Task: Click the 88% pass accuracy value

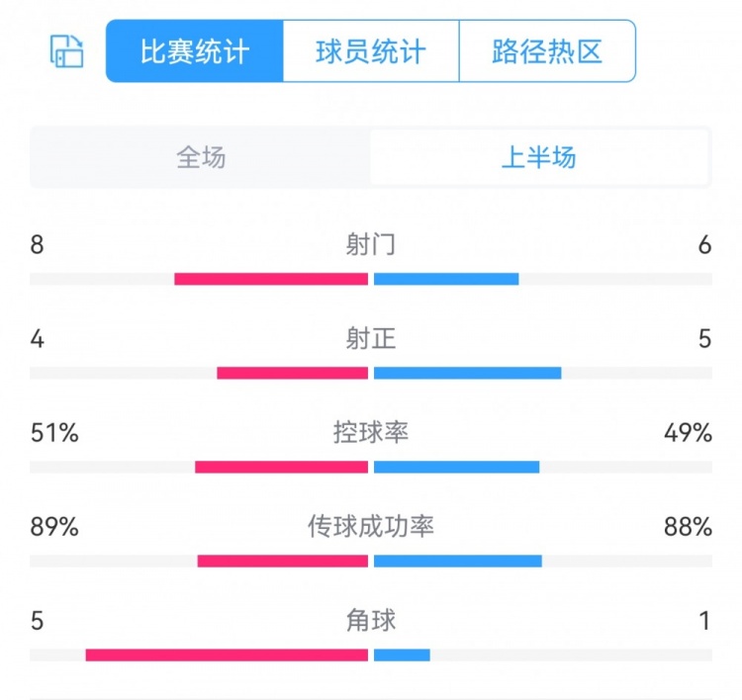Action: [x=688, y=527]
